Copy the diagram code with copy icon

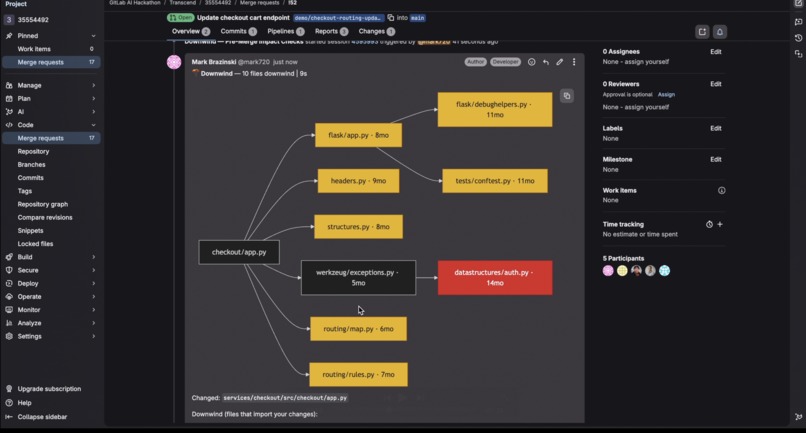(567, 96)
